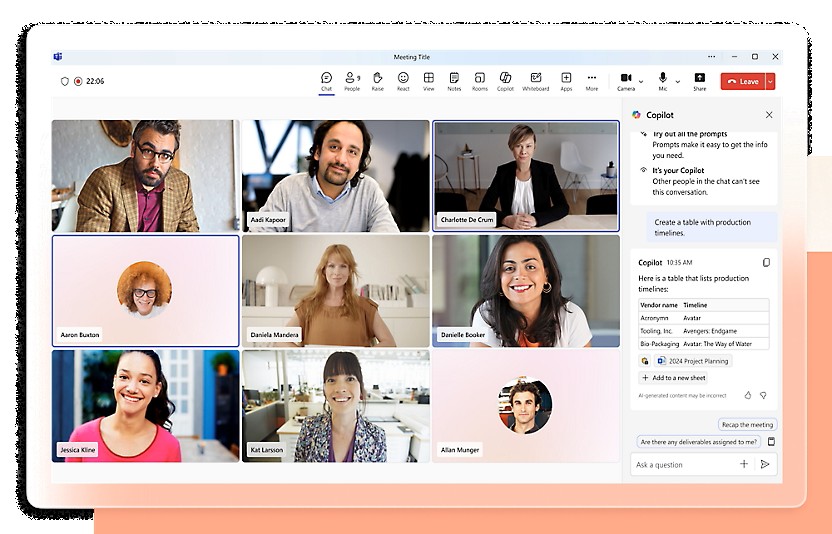832x534 pixels.
Task: Send the Copilot message
Action: point(765,464)
